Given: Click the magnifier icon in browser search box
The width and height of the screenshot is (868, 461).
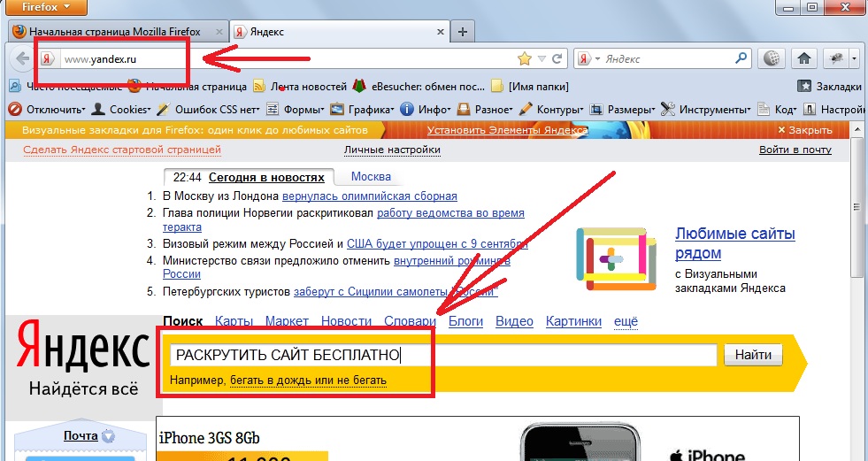Looking at the screenshot, I should pyautogui.click(x=741, y=58).
